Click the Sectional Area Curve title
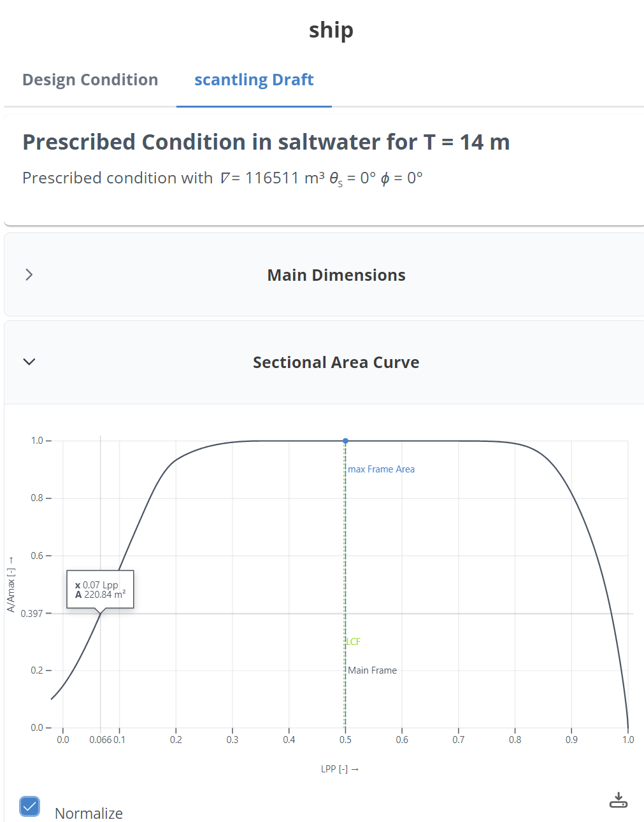The height and width of the screenshot is (822, 644). 336,362
